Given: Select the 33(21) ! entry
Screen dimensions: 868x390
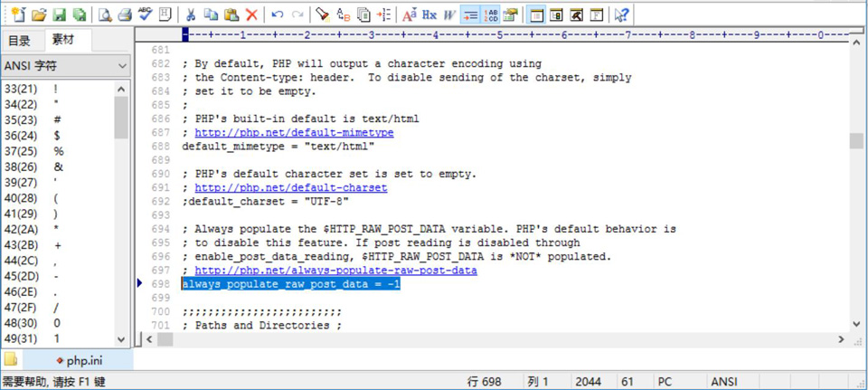Looking at the screenshot, I should [58, 89].
